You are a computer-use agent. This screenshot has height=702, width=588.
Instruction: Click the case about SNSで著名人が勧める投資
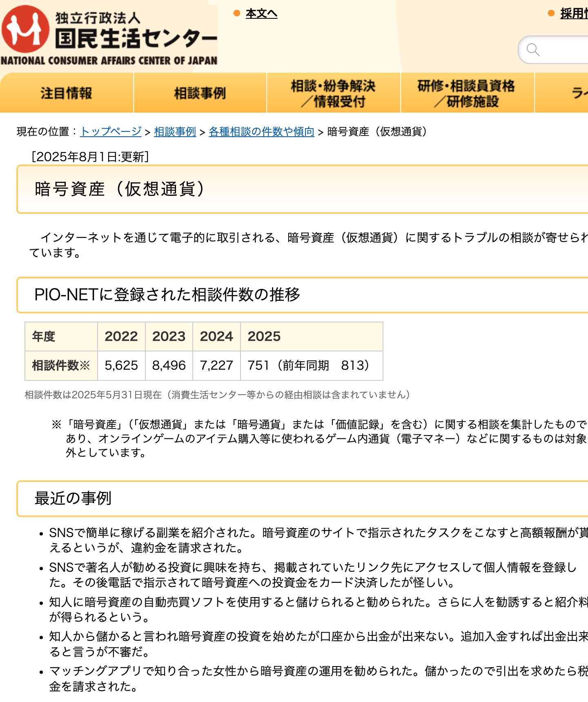pyautogui.click(x=313, y=575)
